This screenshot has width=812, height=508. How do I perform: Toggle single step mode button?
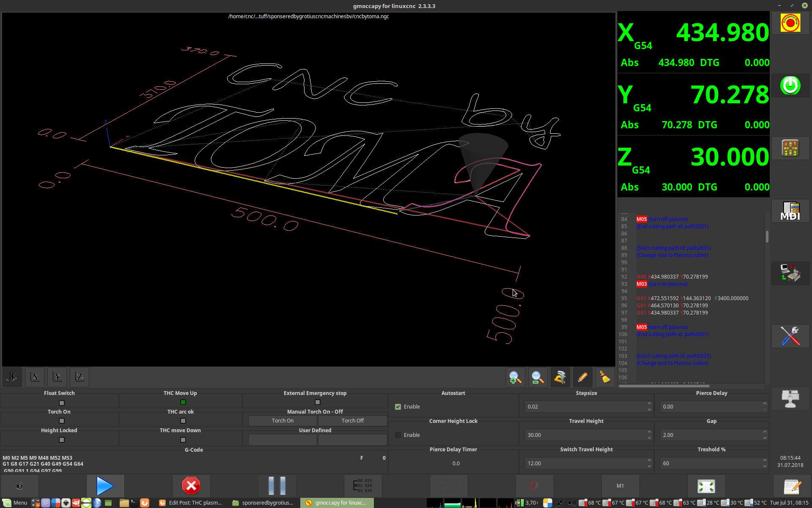click(x=363, y=486)
